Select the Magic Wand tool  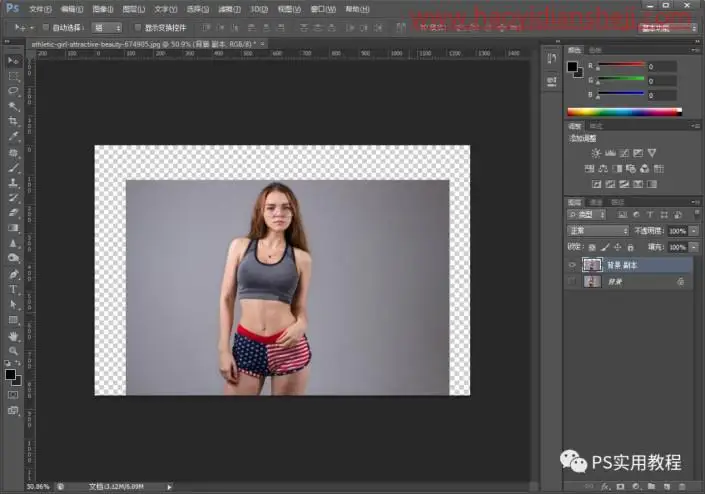[x=13, y=107]
